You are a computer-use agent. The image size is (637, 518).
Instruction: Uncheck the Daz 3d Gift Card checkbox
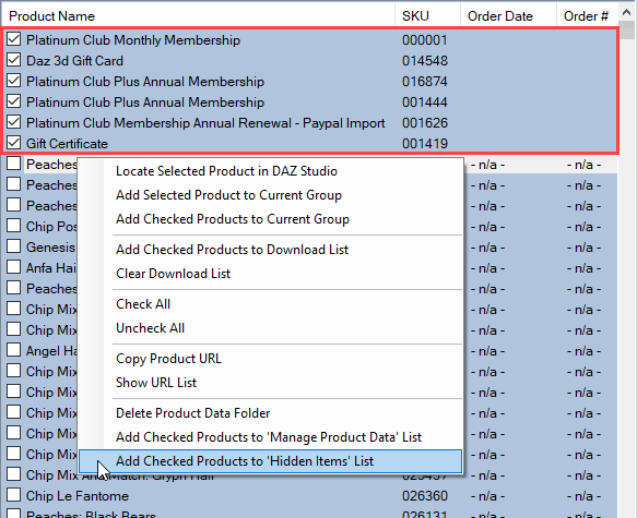[x=14, y=61]
